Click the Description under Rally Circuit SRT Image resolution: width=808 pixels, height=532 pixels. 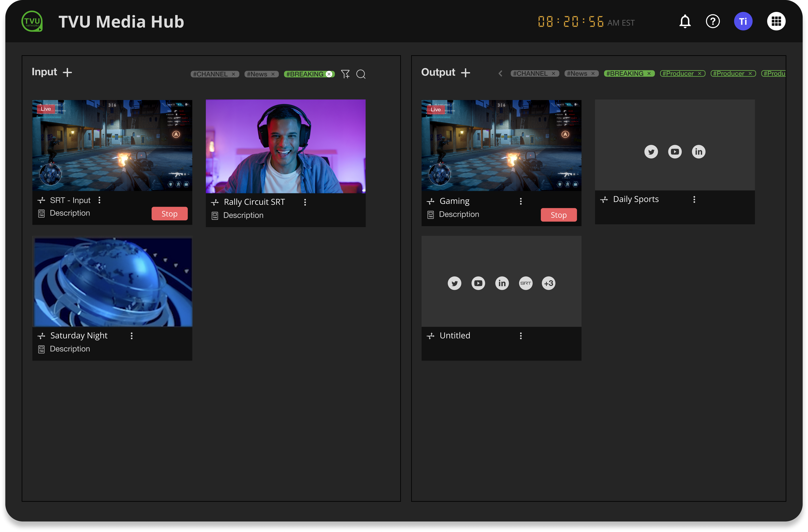[243, 215]
